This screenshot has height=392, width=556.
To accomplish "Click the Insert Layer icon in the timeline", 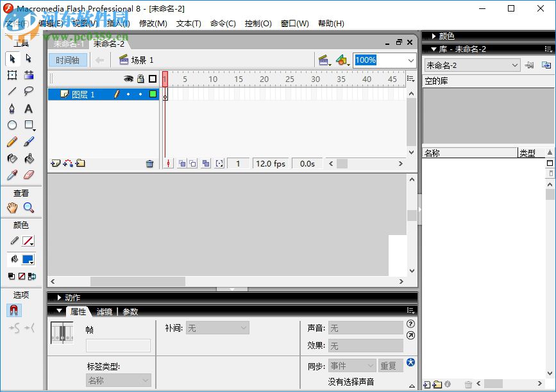I will (55, 163).
